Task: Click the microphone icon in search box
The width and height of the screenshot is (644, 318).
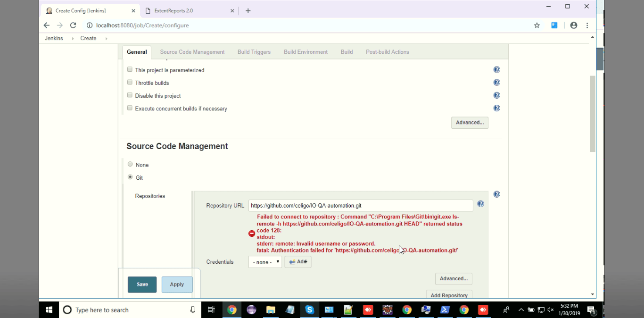Action: [193, 310]
